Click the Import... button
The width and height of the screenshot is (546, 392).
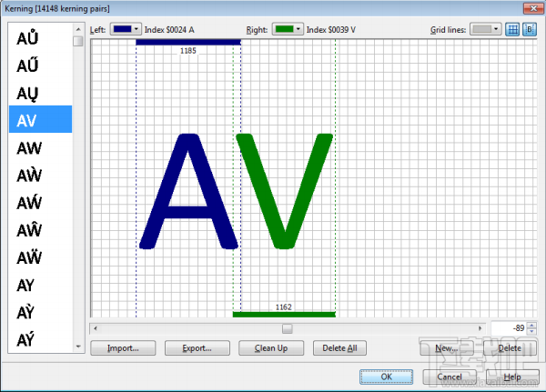tap(123, 347)
